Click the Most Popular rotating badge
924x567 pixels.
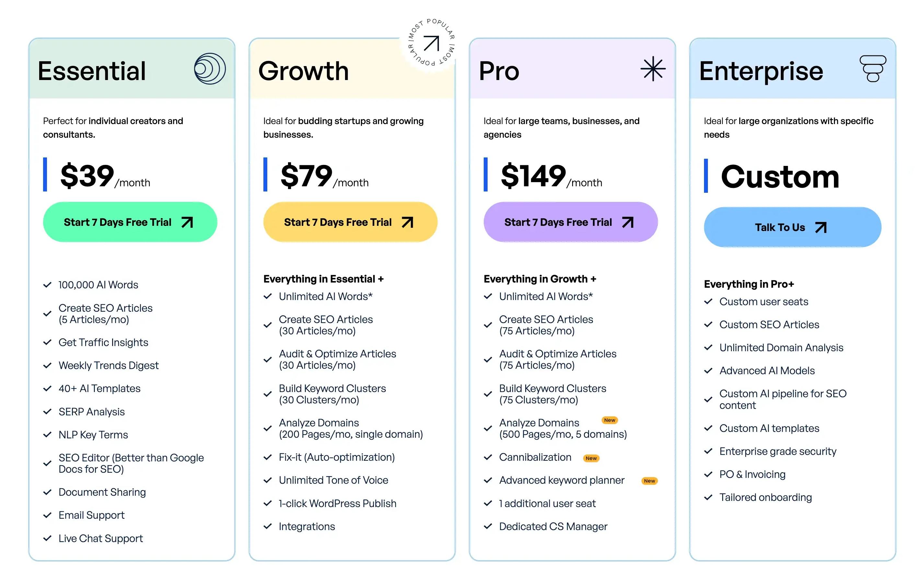[431, 43]
